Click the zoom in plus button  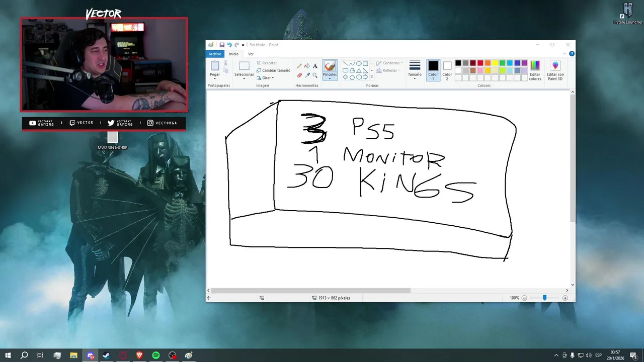565,298
